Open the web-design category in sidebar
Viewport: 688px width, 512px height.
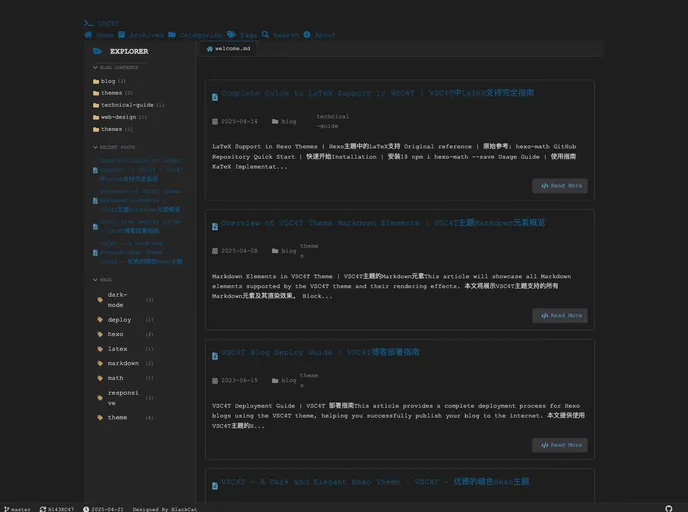coord(120,117)
